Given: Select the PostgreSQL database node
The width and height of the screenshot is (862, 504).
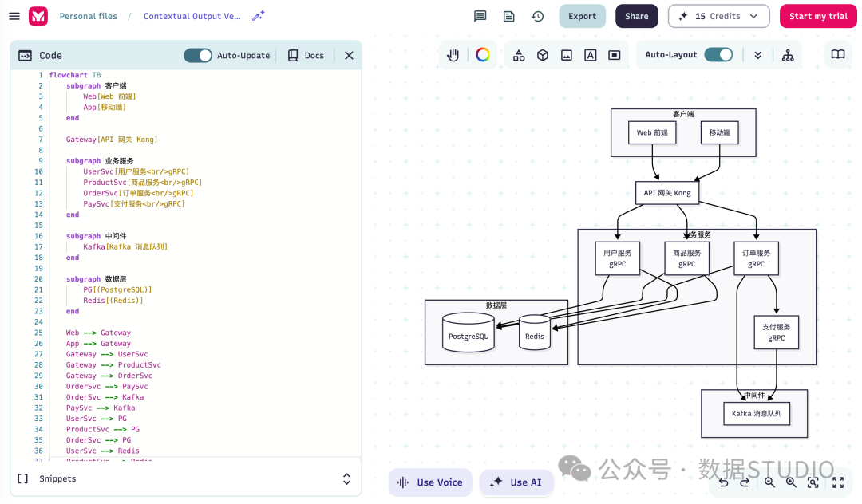Looking at the screenshot, I should (x=469, y=333).
